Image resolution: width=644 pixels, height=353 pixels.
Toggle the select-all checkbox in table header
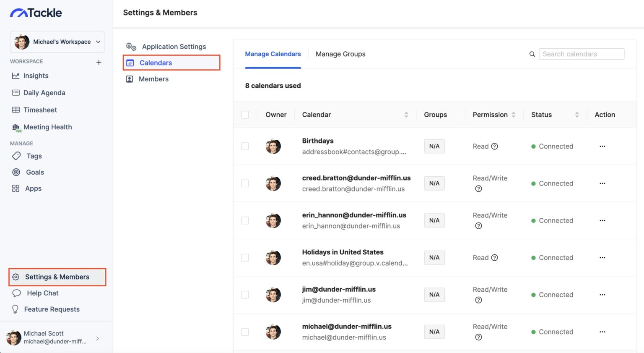(x=245, y=115)
